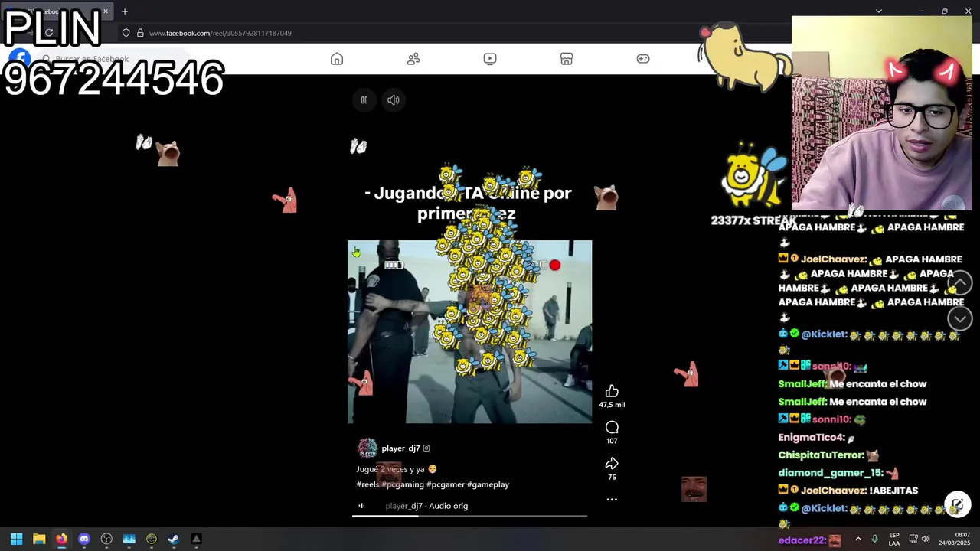
Task: Open the Facebook Gaming tab
Action: [x=643, y=59]
